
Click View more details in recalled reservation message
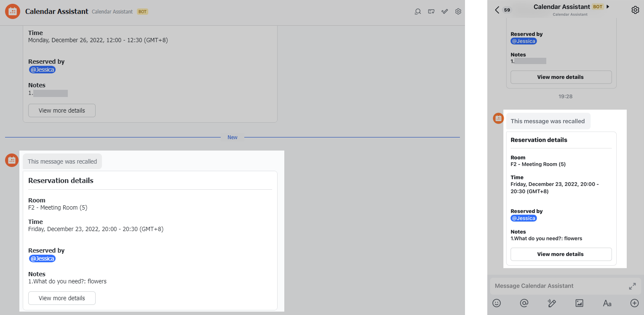pyautogui.click(x=61, y=298)
